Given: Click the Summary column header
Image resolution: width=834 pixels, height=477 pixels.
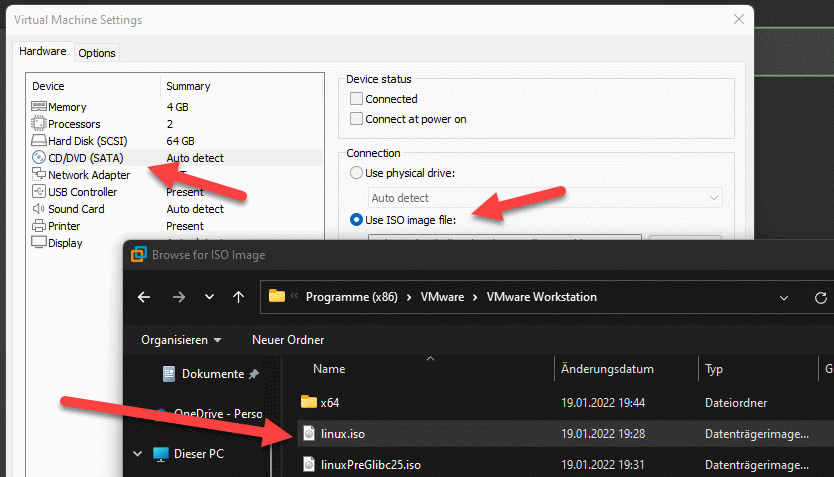Looking at the screenshot, I should (x=188, y=86).
